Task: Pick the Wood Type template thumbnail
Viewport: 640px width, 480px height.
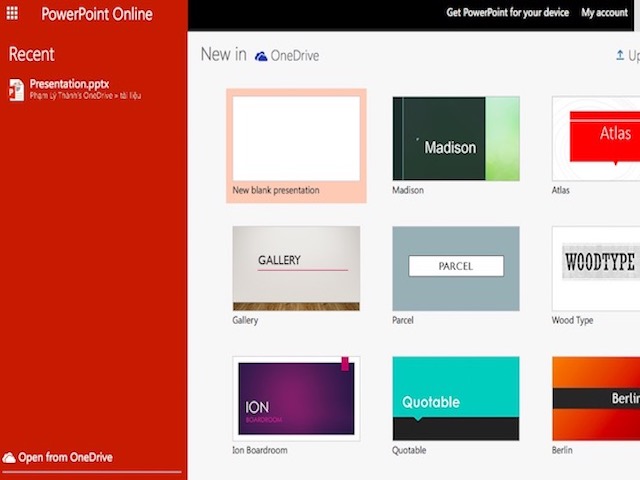Action: (x=597, y=267)
